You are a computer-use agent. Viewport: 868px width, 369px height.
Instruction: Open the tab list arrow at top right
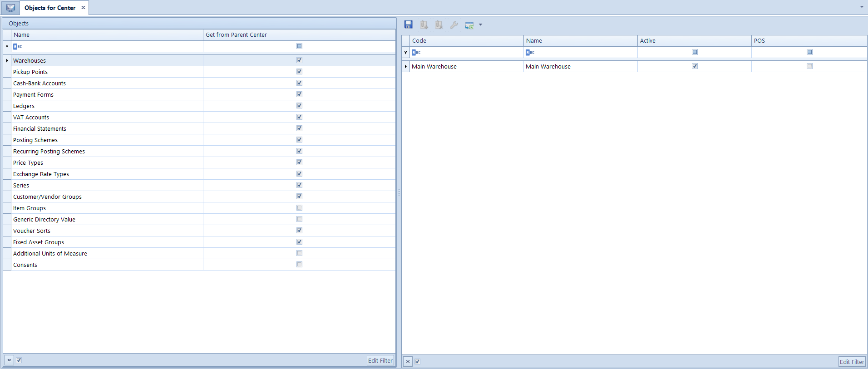pos(862,7)
